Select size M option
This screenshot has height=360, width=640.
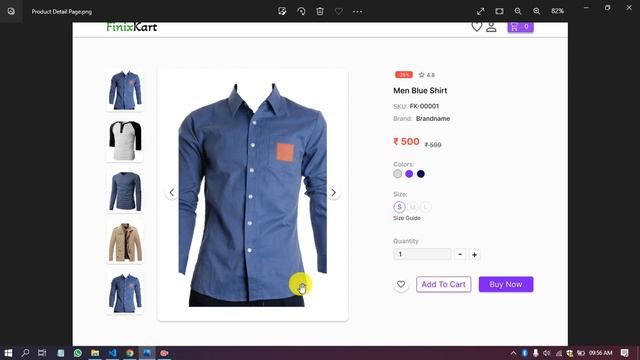[x=413, y=207]
